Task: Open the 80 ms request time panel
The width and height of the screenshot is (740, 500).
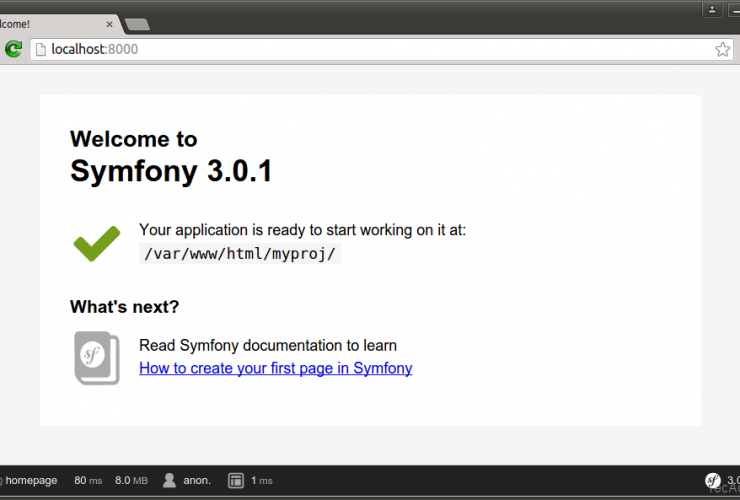Action: (x=88, y=480)
